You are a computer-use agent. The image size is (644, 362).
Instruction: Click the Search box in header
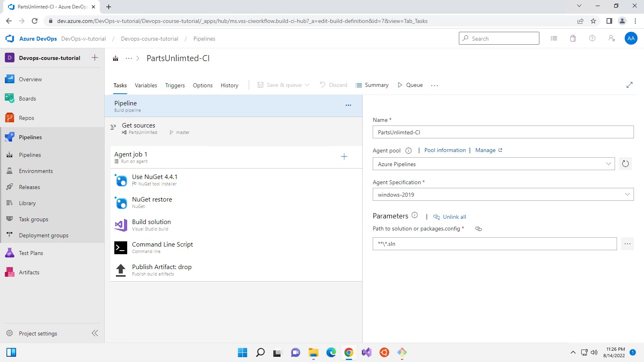[x=499, y=38]
